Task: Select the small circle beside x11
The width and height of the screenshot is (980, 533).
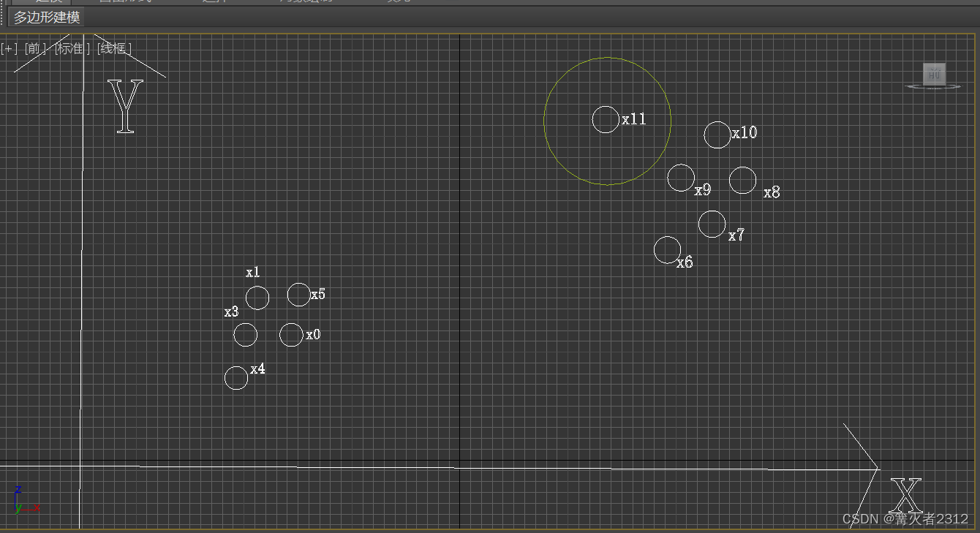Action: [x=606, y=119]
